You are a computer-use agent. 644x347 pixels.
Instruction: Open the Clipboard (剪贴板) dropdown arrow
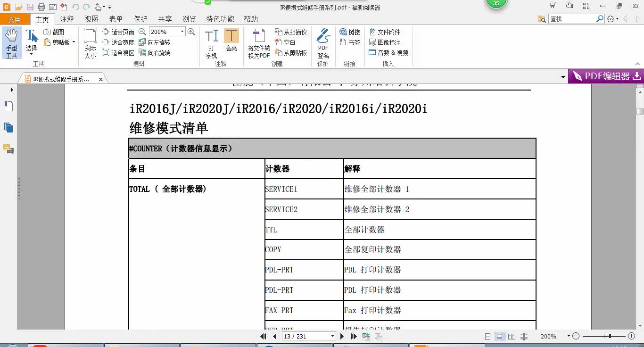pyautogui.click(x=74, y=42)
